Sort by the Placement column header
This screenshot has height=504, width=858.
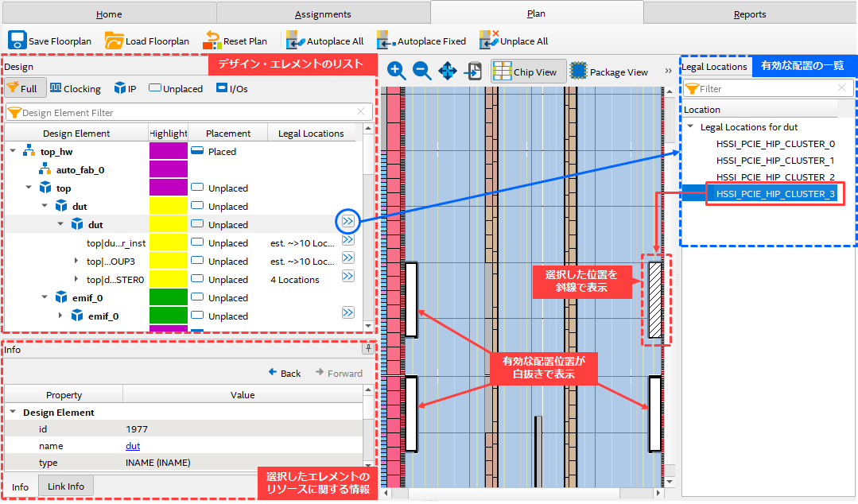tap(227, 133)
